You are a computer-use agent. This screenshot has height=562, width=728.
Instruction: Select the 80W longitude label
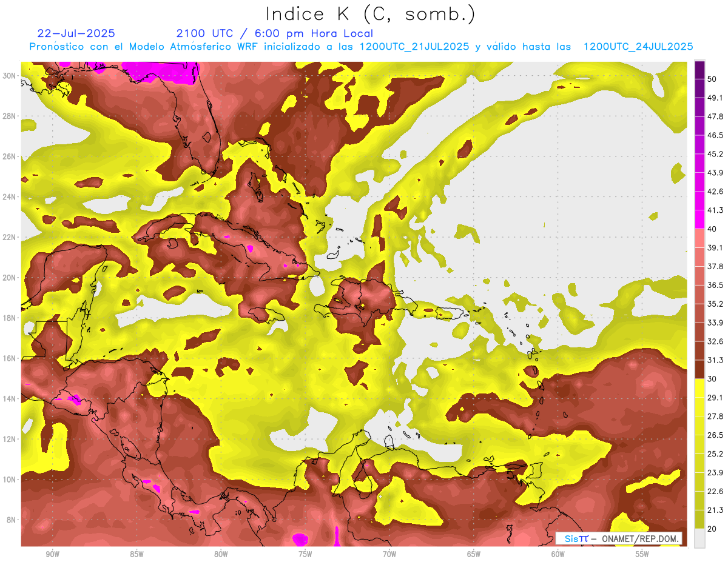[x=221, y=555]
